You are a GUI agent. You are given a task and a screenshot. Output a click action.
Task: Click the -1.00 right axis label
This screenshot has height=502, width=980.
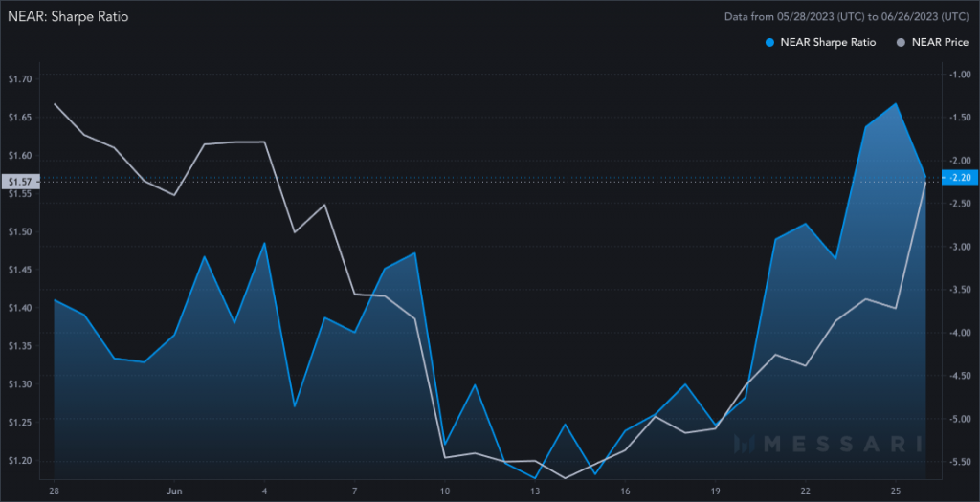pos(959,75)
